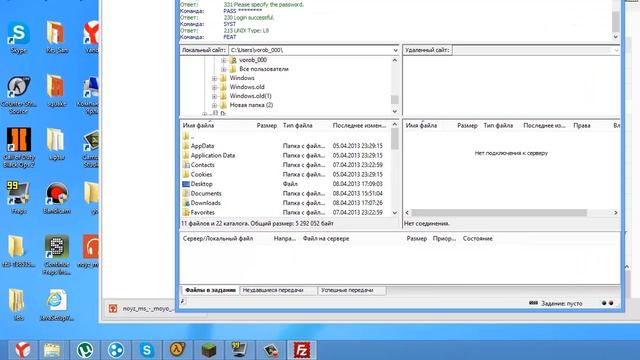Select the Bandicam desktop shortcut
Viewport: 640px width, 360px height.
pyautogui.click(x=57, y=198)
